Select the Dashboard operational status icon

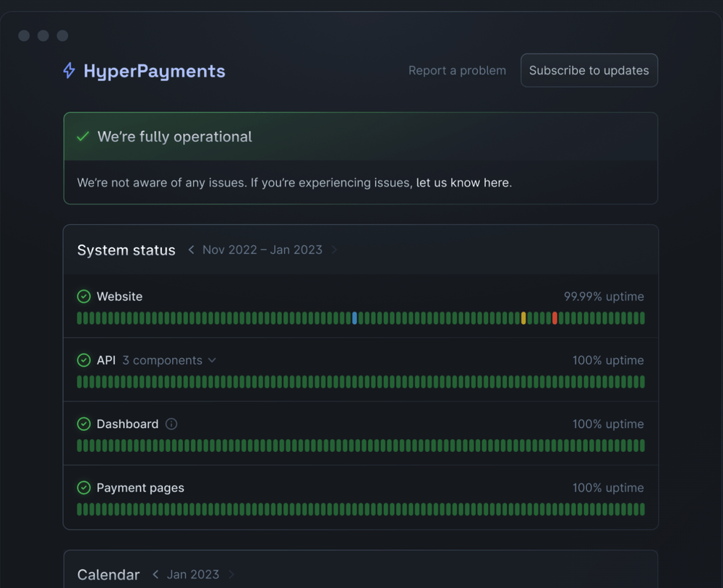[x=83, y=424]
